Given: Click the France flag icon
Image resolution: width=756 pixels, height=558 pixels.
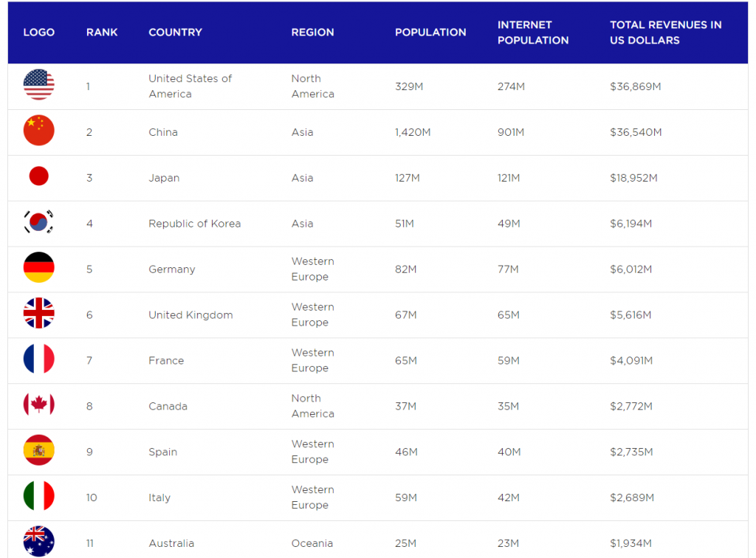Looking at the screenshot, I should point(38,359).
